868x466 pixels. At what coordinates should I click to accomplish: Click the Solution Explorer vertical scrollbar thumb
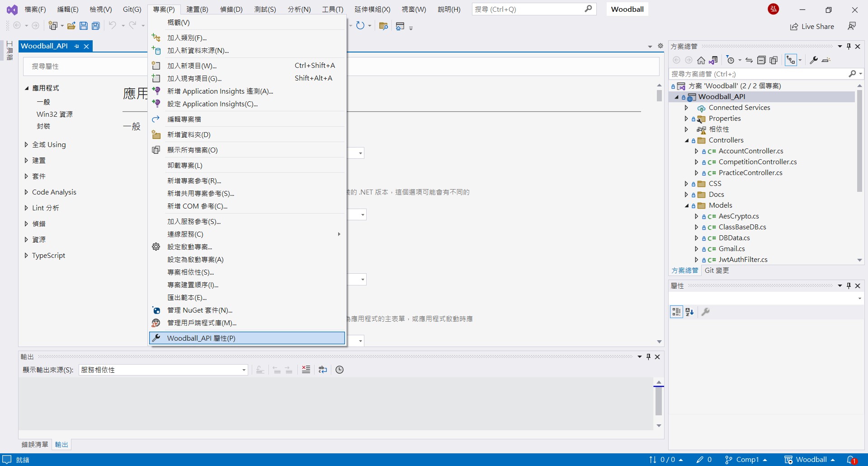coord(859,141)
